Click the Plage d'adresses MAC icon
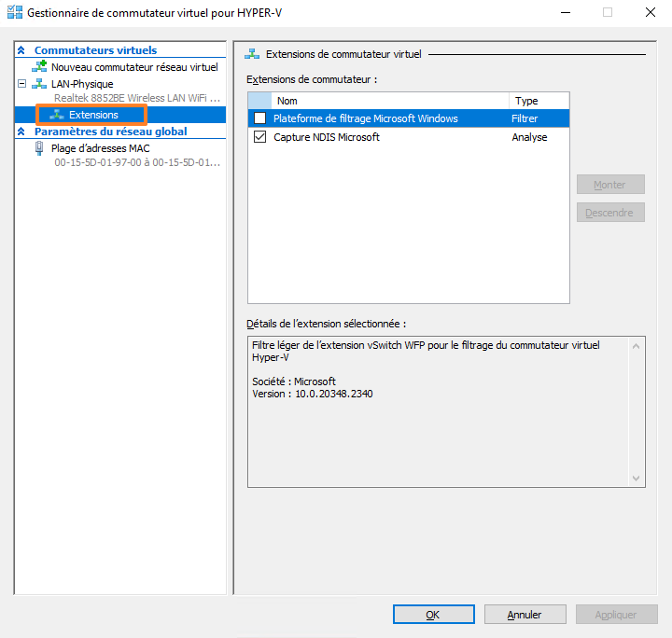Image resolution: width=672 pixels, height=638 pixels. pyautogui.click(x=39, y=148)
